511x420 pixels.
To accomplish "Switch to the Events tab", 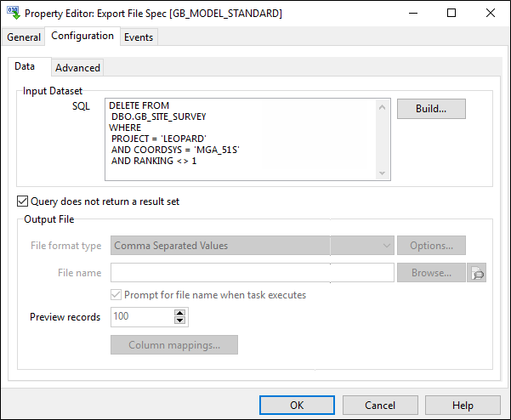I will (x=139, y=37).
